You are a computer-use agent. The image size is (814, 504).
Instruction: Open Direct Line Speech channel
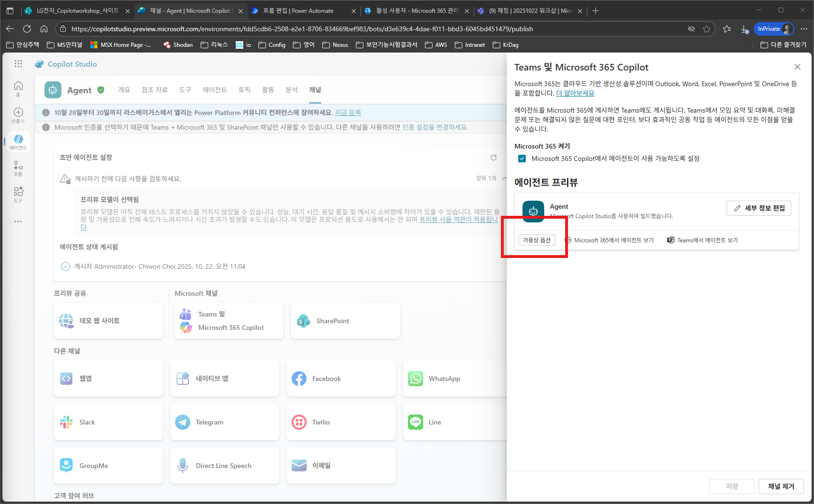point(225,466)
